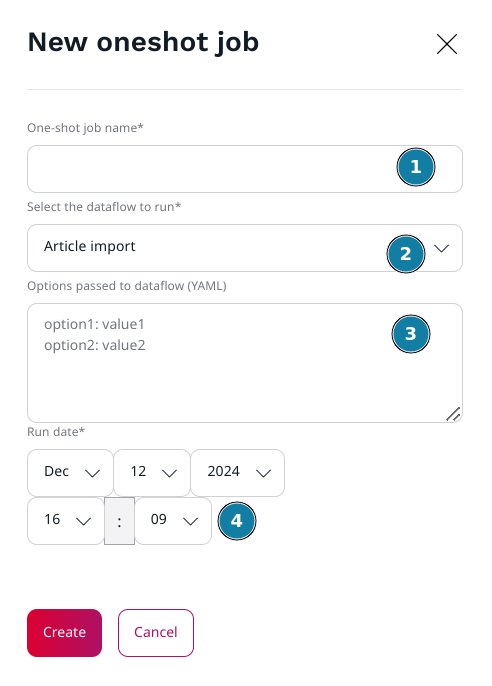Screen dimensions: 492x686
Task: Click the colon separator between time fields
Action: tap(119, 521)
